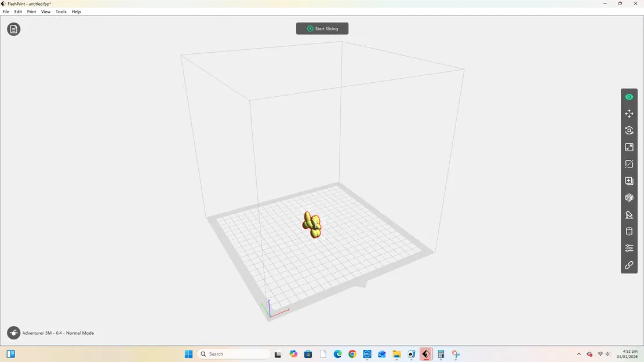Select the Move tool

coord(629,114)
